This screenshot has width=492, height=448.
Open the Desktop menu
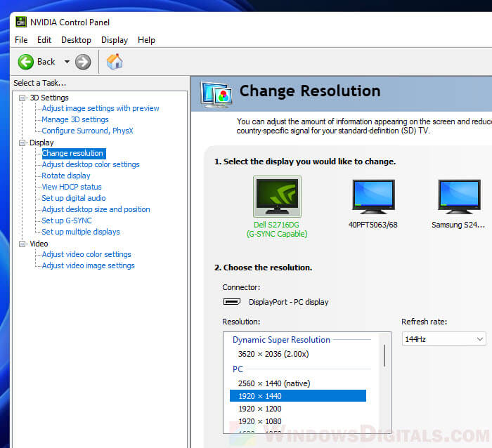pyautogui.click(x=76, y=40)
